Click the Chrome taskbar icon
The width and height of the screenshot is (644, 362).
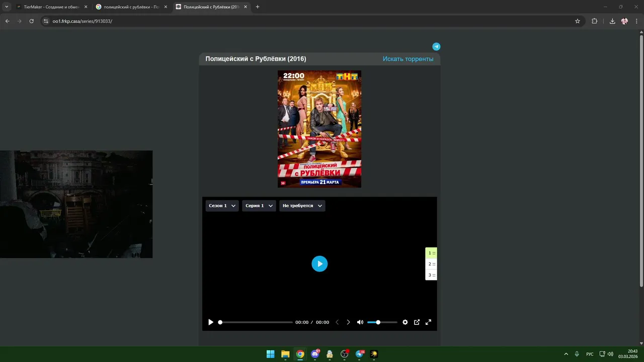[x=300, y=354]
